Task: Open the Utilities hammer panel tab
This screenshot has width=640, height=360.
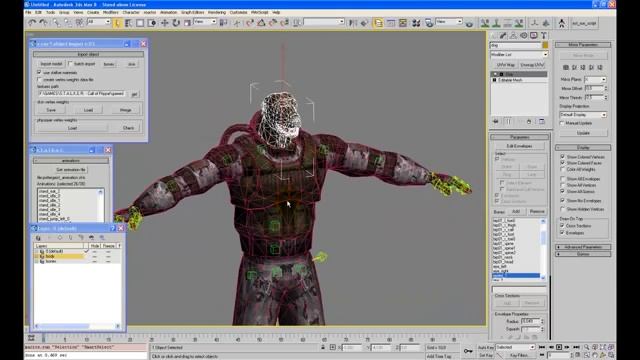Action: pyautogui.click(x=544, y=36)
